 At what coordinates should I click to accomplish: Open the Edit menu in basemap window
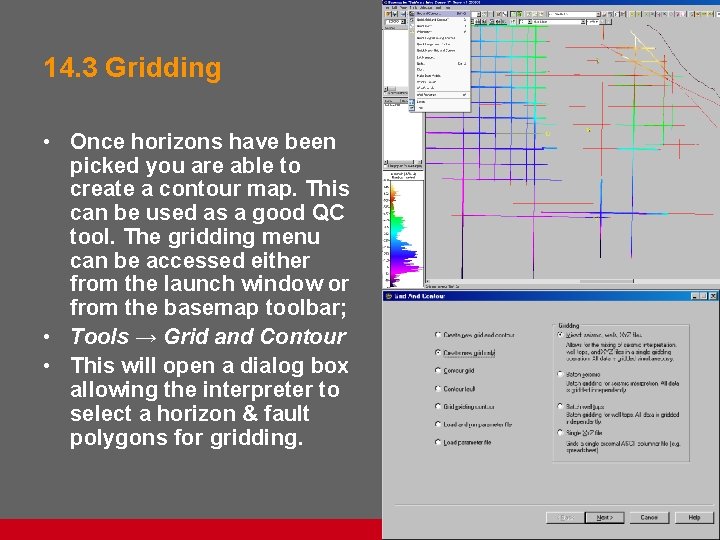point(394,8)
